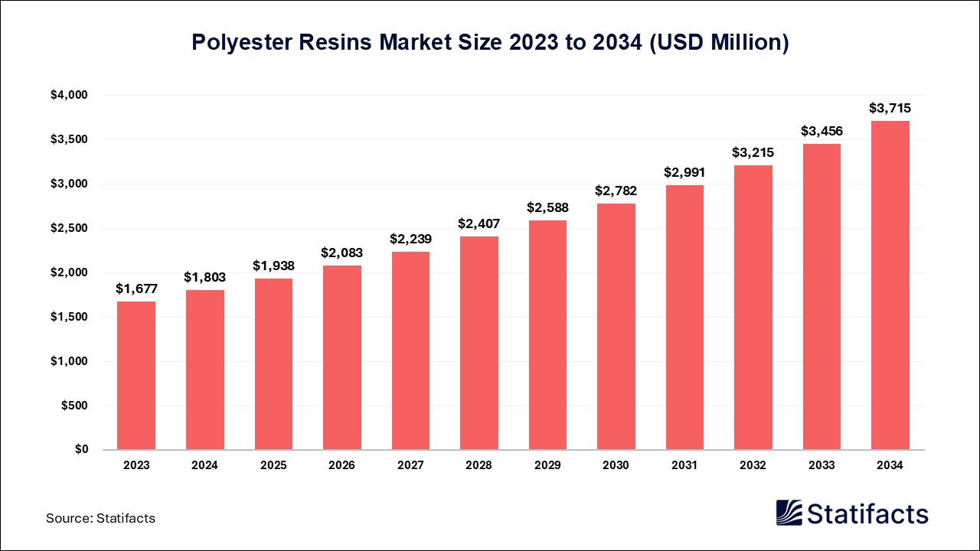Click the 2028 x-axis year label
The width and height of the screenshot is (980, 551).
click(x=479, y=465)
